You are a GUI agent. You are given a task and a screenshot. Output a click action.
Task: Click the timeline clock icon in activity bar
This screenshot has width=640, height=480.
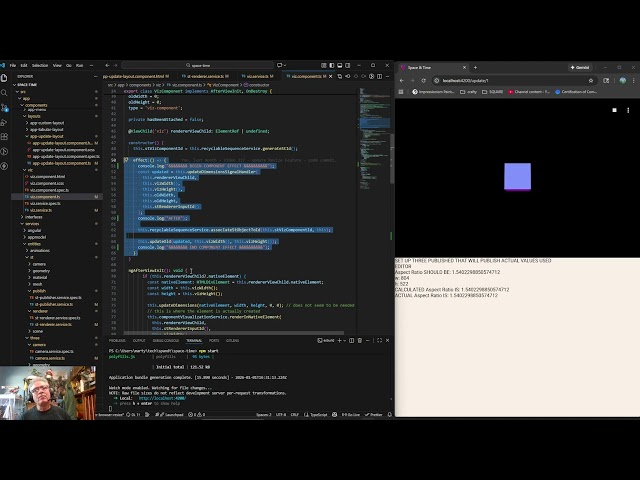pos(4,151)
